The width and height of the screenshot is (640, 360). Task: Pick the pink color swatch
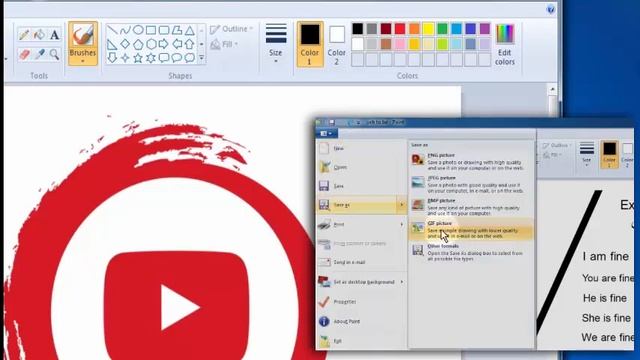click(x=400, y=44)
